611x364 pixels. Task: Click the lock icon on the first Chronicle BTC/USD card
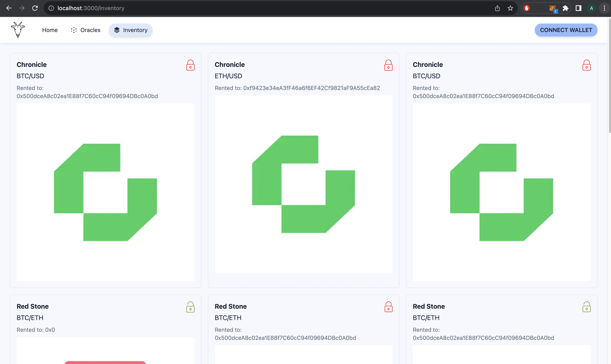coord(190,65)
